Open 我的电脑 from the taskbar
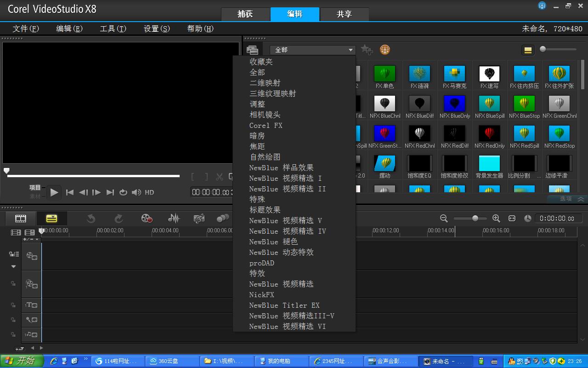The height and width of the screenshot is (368, 588). (x=281, y=361)
